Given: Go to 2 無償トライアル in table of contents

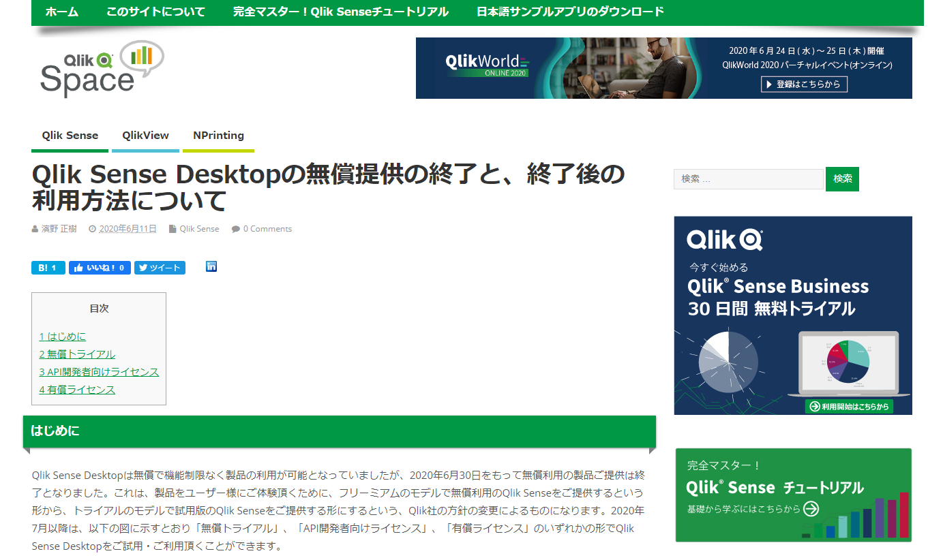Looking at the screenshot, I should click(77, 354).
